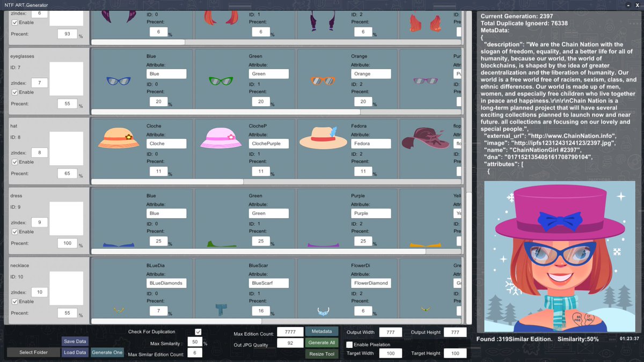This screenshot has height=362, width=644.
Task: Click the green eyeglasses image
Action: [221, 81]
